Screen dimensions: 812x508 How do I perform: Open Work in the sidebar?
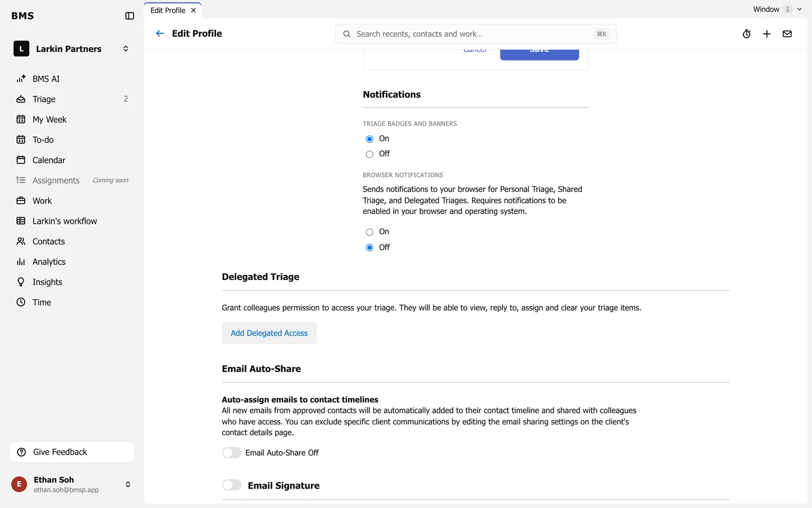(72, 201)
